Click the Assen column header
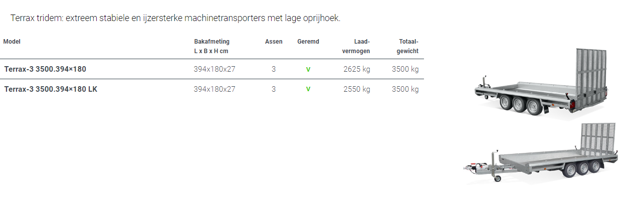 pos(274,42)
